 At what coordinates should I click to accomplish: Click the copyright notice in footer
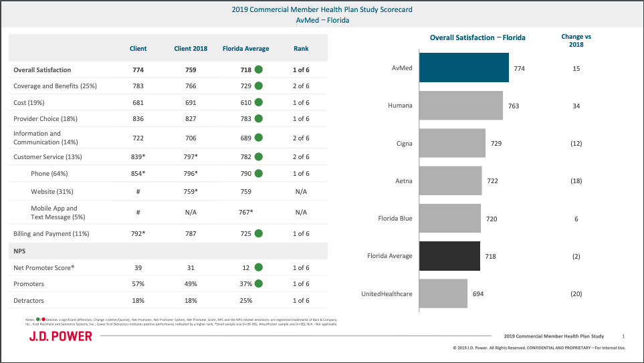pos(539,348)
